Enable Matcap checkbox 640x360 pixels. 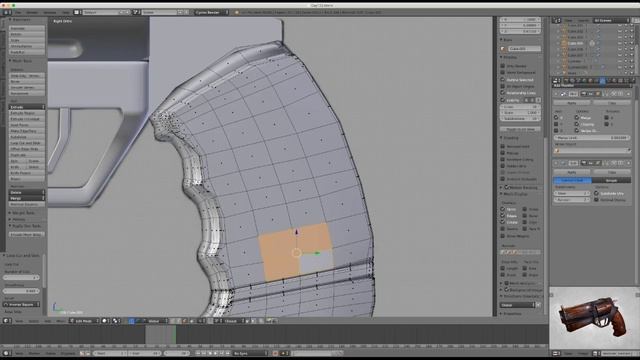point(502,153)
